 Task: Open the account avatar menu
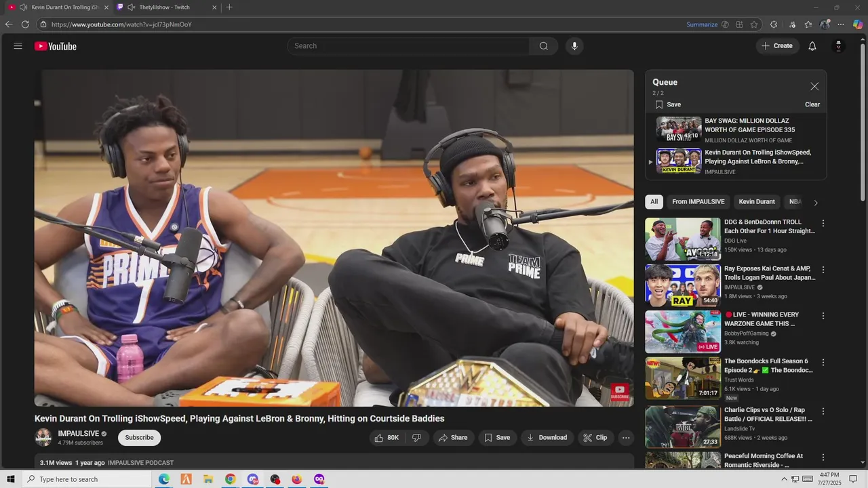tap(839, 46)
